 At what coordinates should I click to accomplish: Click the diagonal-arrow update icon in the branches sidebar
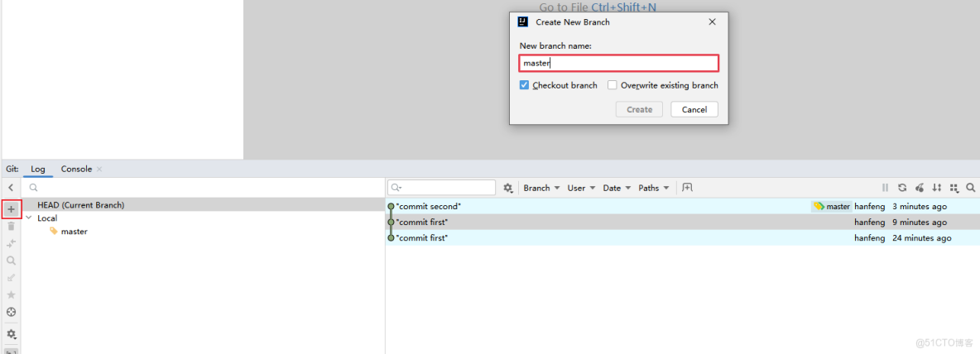[12, 277]
